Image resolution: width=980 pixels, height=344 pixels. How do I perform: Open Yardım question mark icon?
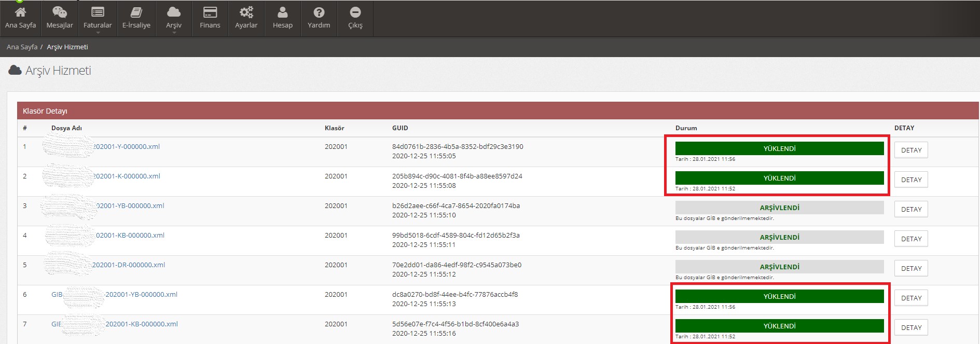click(319, 12)
